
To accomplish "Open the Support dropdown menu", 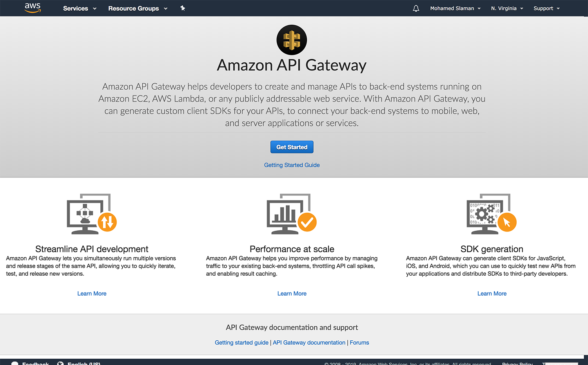I will point(546,8).
